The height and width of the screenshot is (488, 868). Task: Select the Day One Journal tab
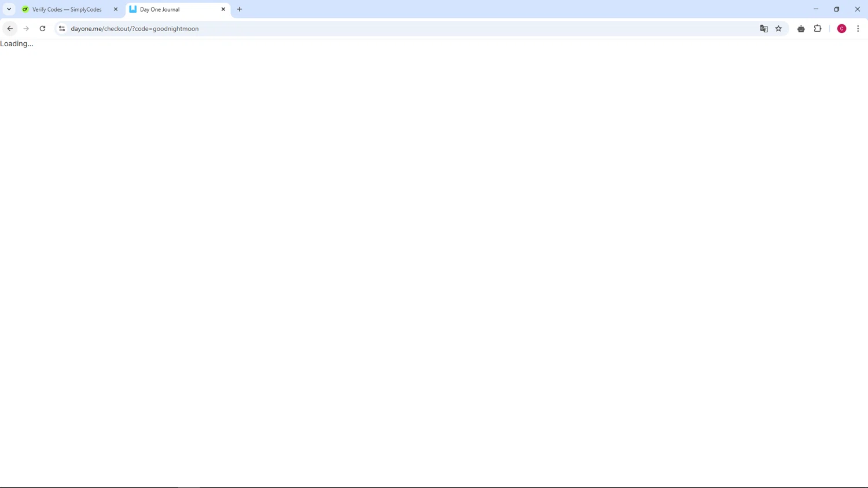[177, 9]
